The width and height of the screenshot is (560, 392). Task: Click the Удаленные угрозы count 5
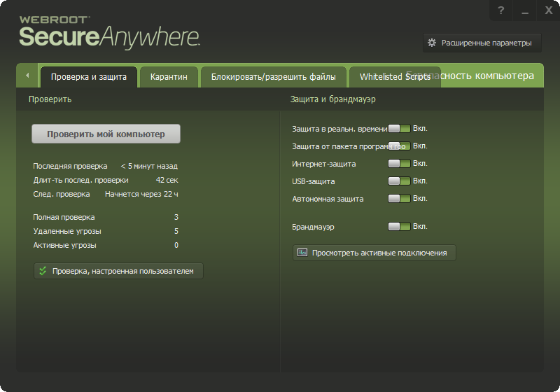click(176, 231)
